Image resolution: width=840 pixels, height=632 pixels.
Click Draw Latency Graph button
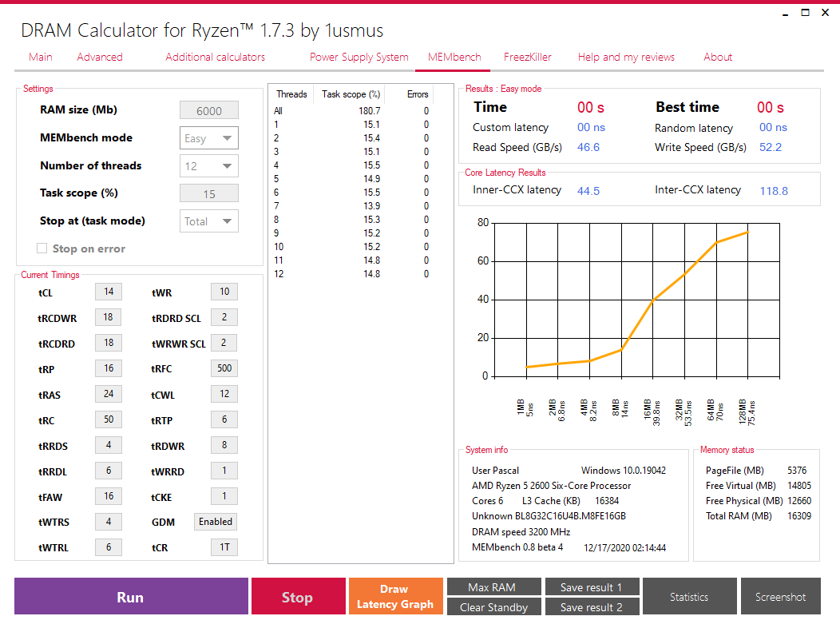395,596
